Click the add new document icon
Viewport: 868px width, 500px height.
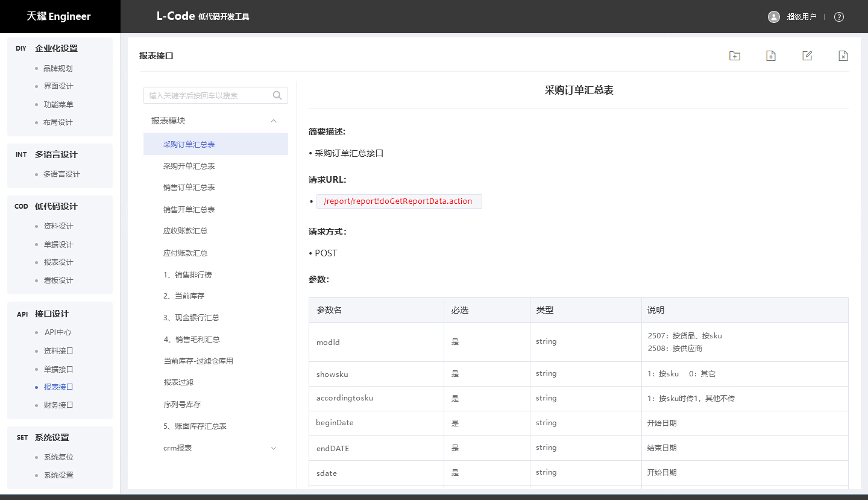(770, 56)
